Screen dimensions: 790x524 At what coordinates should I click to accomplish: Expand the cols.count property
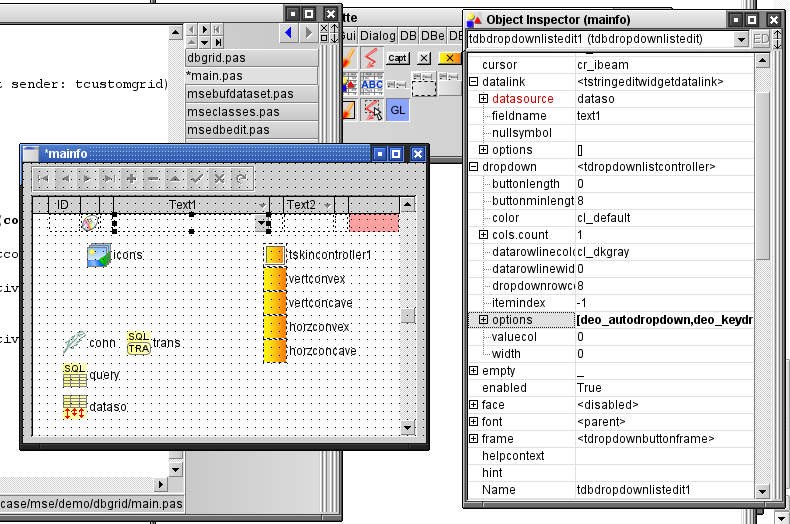coord(483,235)
